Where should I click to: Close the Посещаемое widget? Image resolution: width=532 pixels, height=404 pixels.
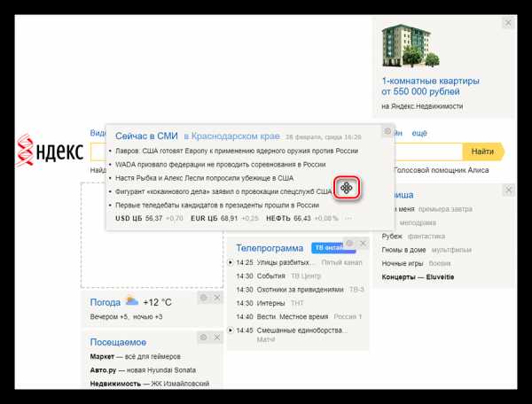pos(217,338)
